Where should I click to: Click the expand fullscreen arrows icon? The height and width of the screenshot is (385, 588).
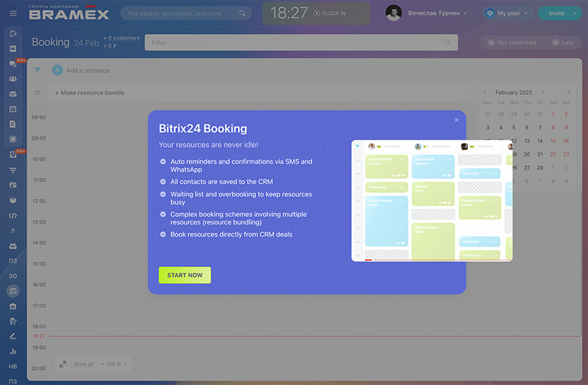(63, 364)
